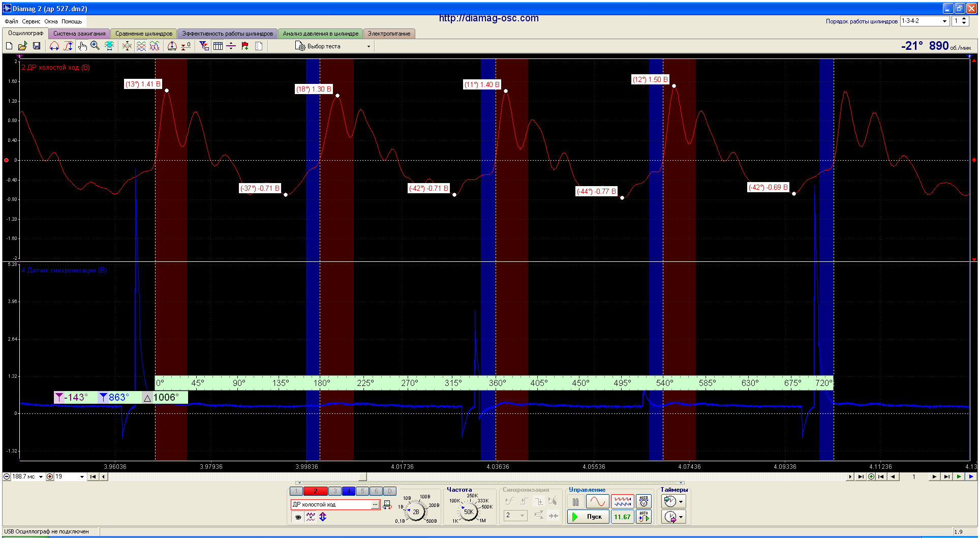Open the checklist report icon
Screen dimensions: 980x538
tap(259, 46)
